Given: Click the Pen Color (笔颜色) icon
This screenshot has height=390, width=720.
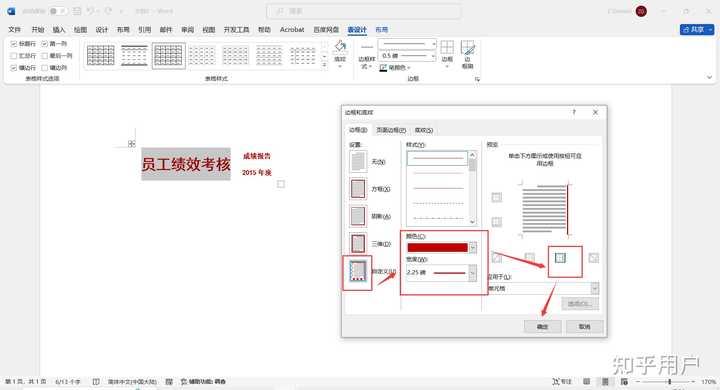Looking at the screenshot, I should 383,68.
